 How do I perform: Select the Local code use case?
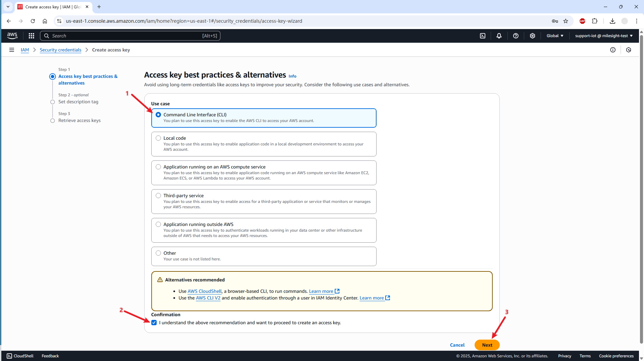tap(158, 138)
